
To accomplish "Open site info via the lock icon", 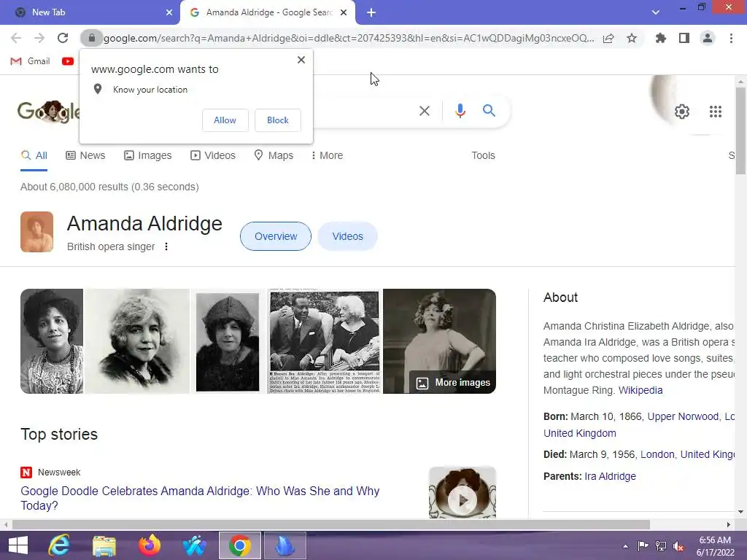I will (92, 38).
